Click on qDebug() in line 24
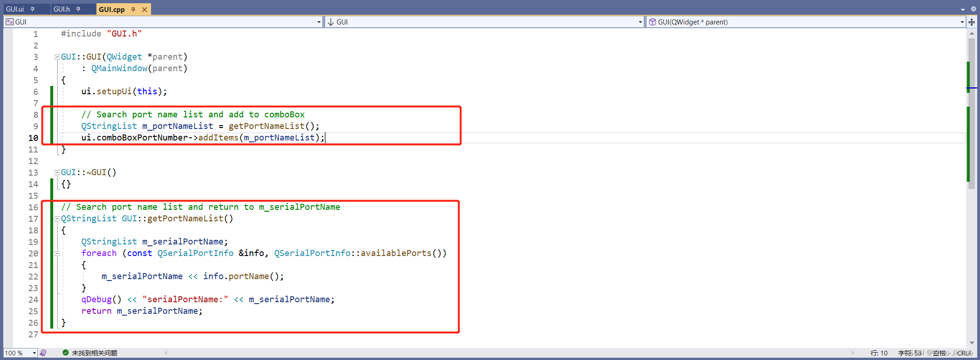Screen dimensions: 980x360 (x=101, y=299)
